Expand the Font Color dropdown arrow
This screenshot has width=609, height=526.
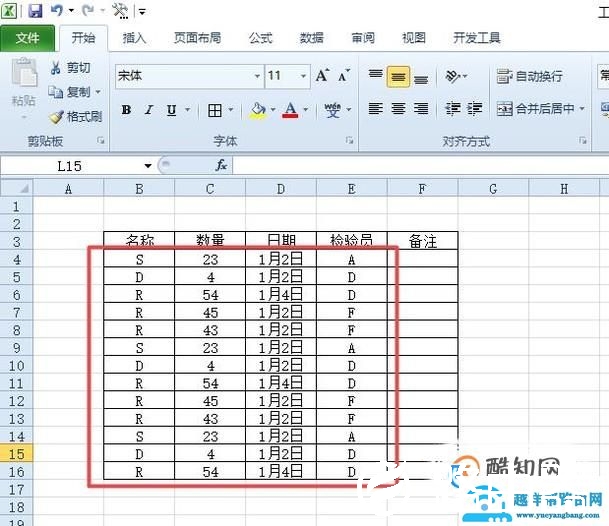(306, 110)
